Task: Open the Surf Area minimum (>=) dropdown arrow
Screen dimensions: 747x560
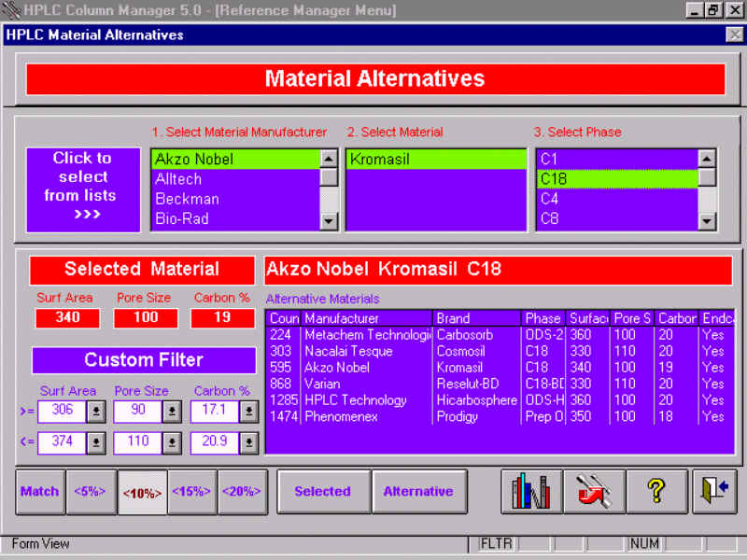Action: pos(96,412)
